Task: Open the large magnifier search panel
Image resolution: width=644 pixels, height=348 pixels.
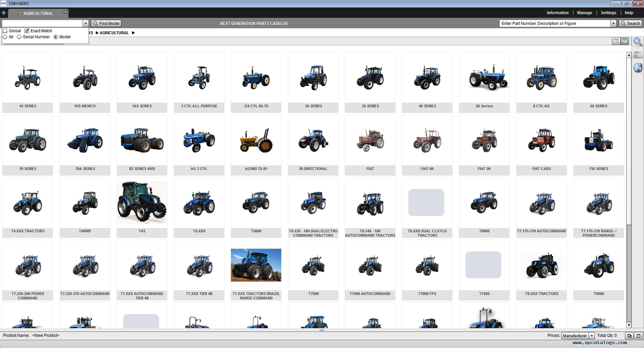Action: click(638, 42)
